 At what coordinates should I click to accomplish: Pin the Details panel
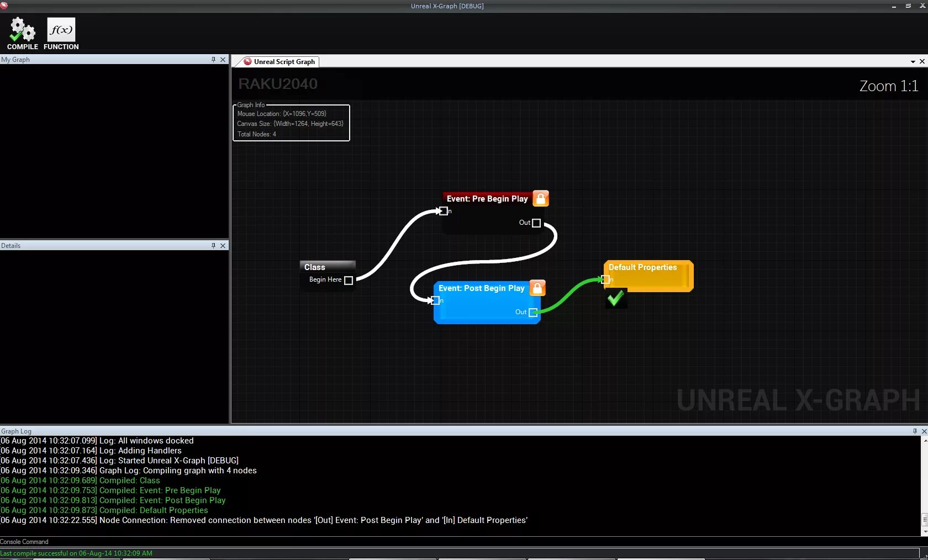tap(213, 245)
